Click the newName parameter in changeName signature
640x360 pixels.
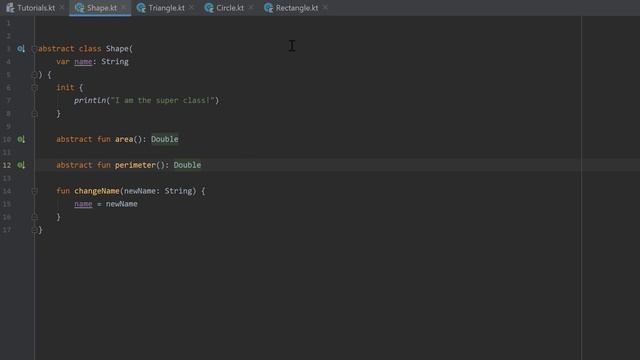[x=140, y=191]
